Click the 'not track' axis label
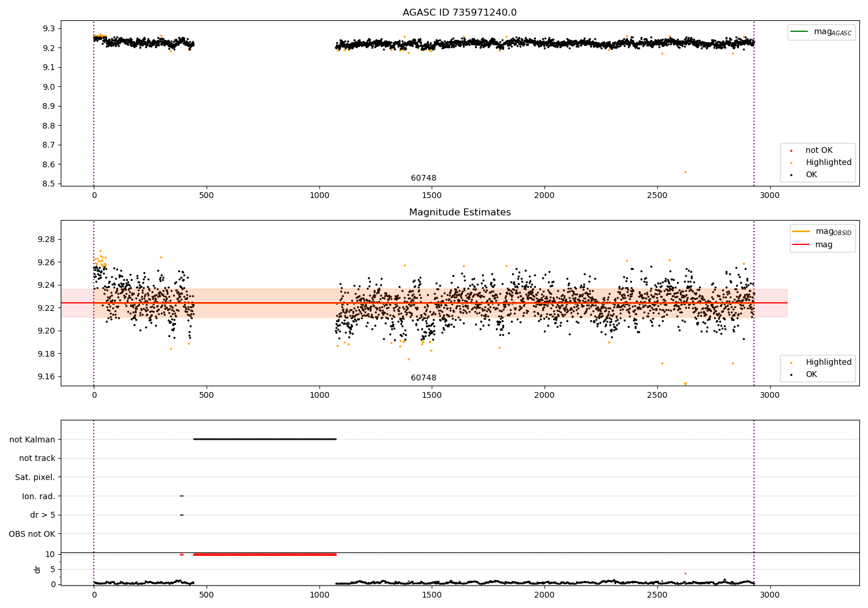 (x=37, y=458)
